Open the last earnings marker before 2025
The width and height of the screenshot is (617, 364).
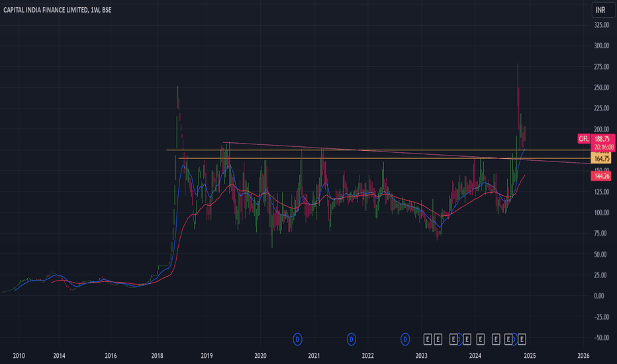(522, 339)
